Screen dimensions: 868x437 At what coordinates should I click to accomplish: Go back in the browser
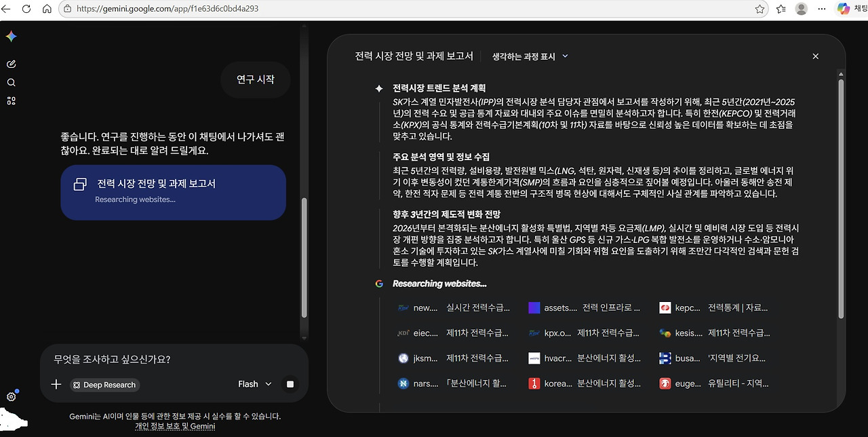[7, 9]
